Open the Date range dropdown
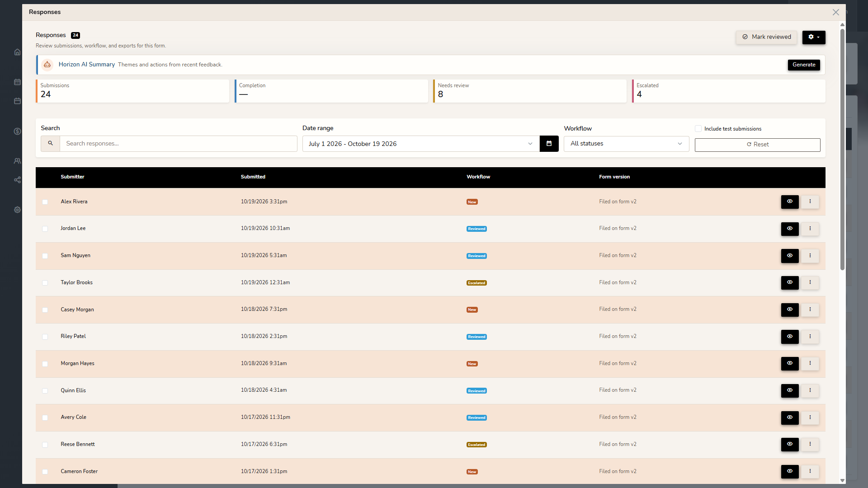868x488 pixels. click(421, 144)
